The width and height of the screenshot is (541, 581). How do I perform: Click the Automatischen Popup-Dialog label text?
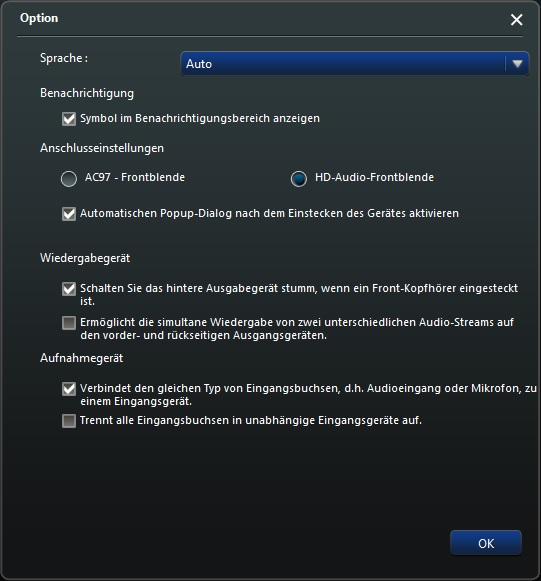pyautogui.click(x=269, y=213)
